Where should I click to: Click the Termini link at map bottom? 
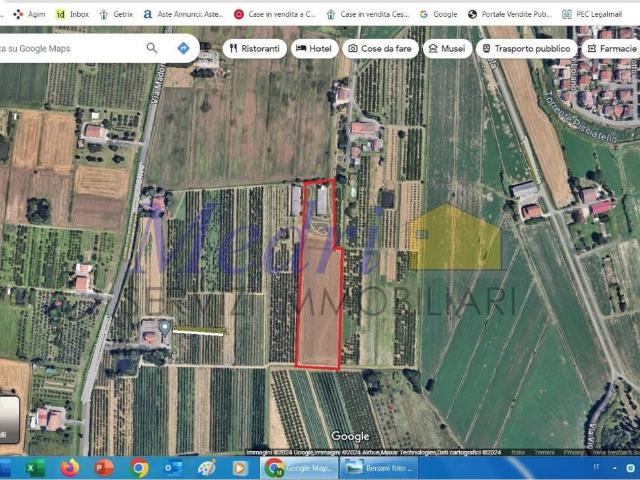point(544,452)
